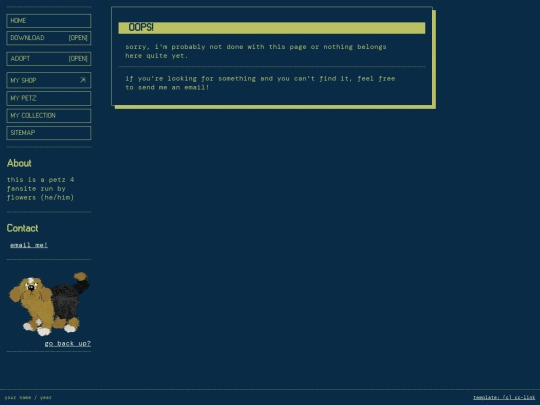Expand the ADOPT [OPEN] section

click(49, 59)
